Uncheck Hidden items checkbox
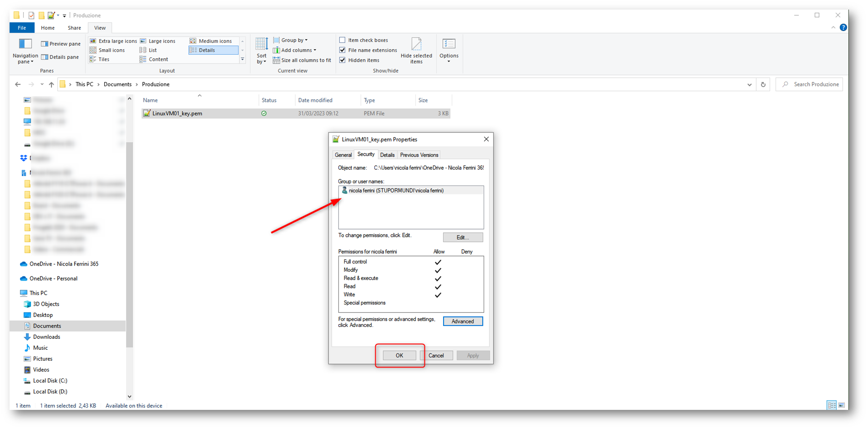Screen dimensions: 868x429 pos(343,60)
